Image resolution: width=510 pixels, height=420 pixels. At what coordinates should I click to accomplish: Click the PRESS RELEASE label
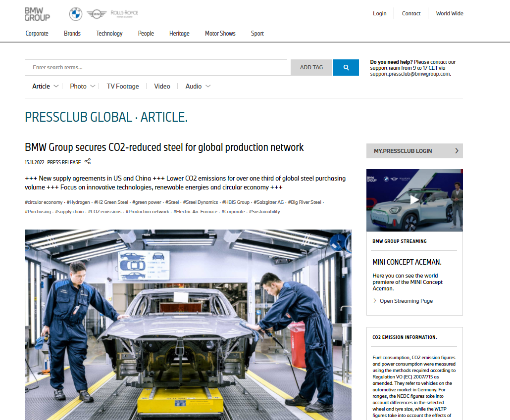[x=64, y=162]
